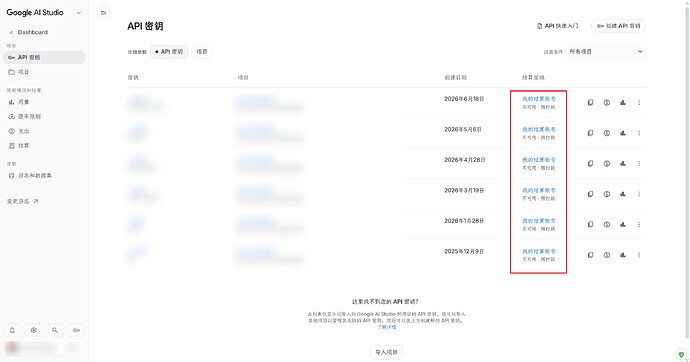This screenshot has height=362, width=690.
Task: Open more options for 2026年6月18日 key
Action: 639,102
